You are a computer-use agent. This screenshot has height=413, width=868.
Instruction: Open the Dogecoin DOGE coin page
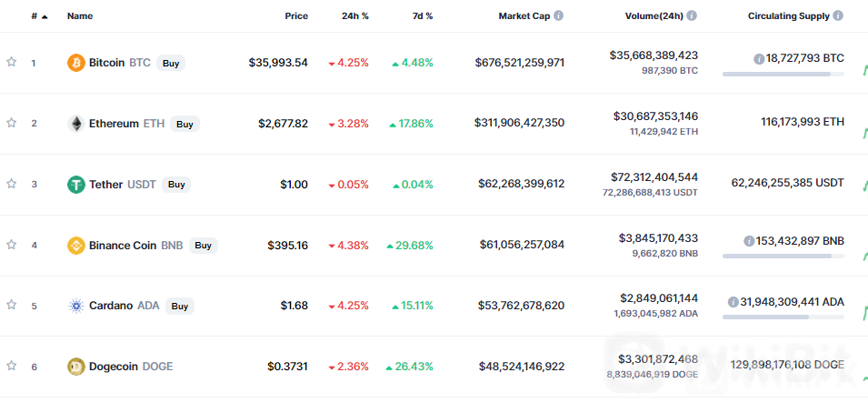(131, 367)
